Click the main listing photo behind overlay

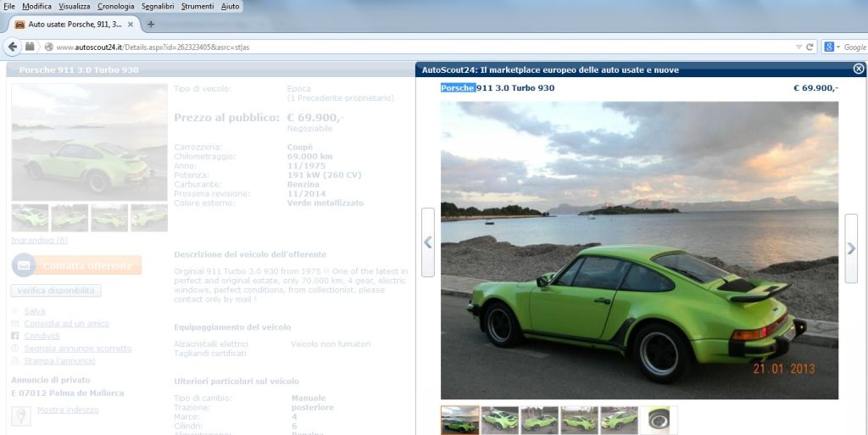point(89,142)
